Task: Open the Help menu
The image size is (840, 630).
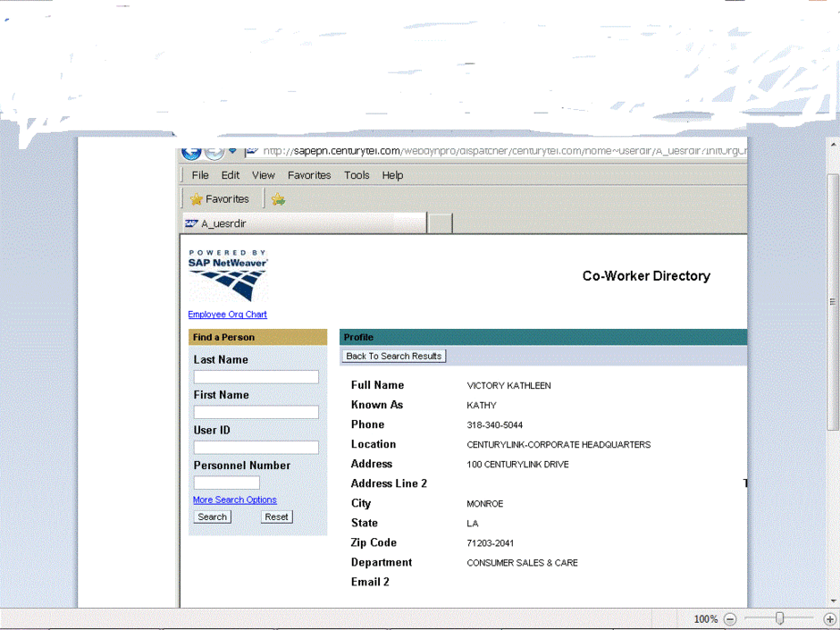Action: coord(392,175)
